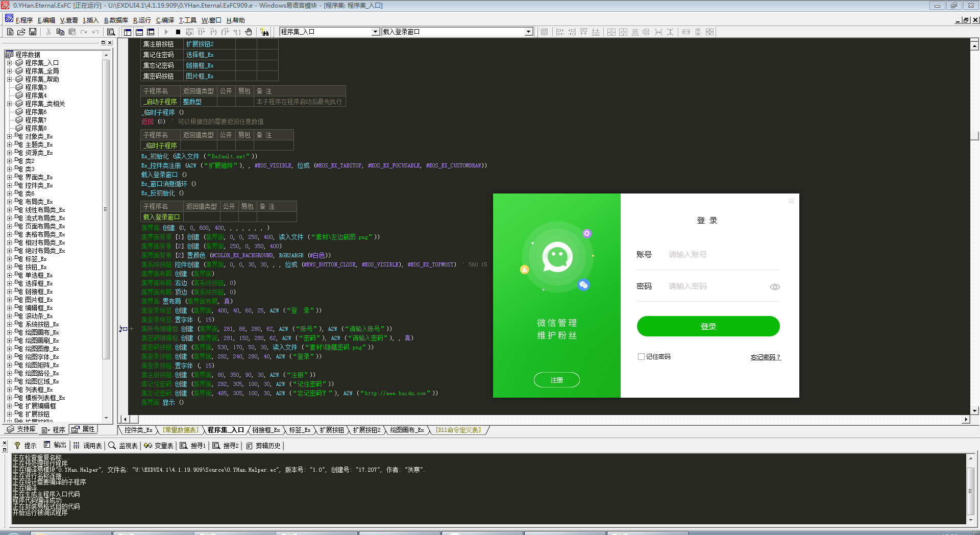Screen dimensions: 980x535
Task: Click the binoculars search icon in toolbar
Action: (265, 32)
